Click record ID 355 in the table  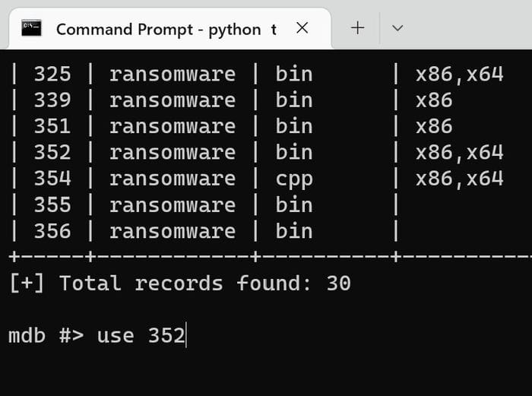52,204
